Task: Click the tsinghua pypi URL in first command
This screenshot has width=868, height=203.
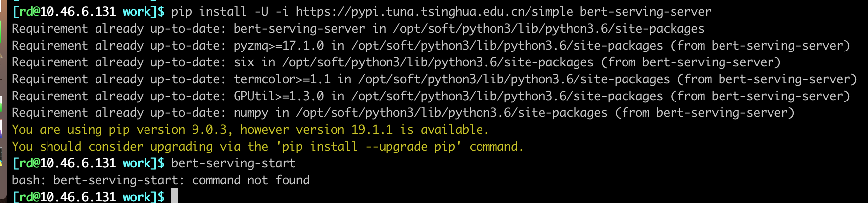Action: tap(434, 11)
